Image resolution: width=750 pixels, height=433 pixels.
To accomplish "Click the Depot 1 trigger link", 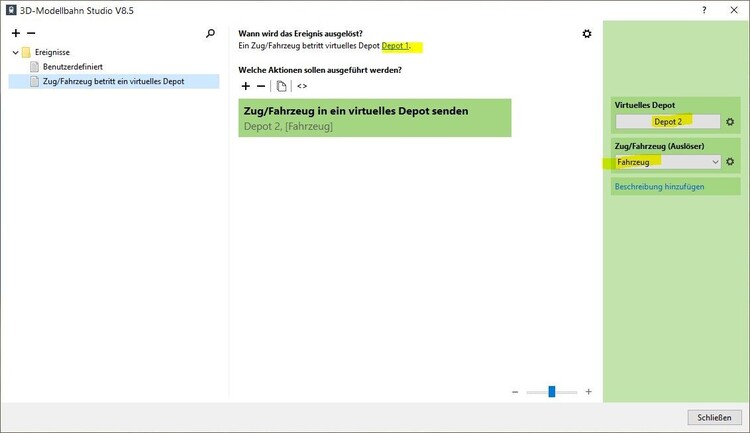I will point(395,46).
